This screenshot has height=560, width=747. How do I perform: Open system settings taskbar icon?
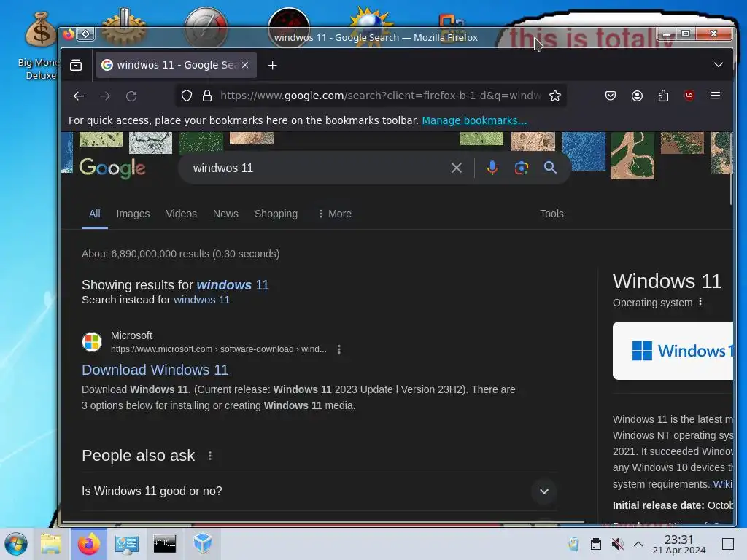tap(127, 544)
